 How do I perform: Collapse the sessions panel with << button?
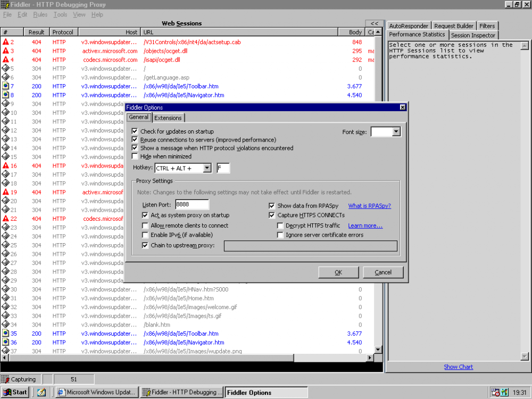point(375,23)
